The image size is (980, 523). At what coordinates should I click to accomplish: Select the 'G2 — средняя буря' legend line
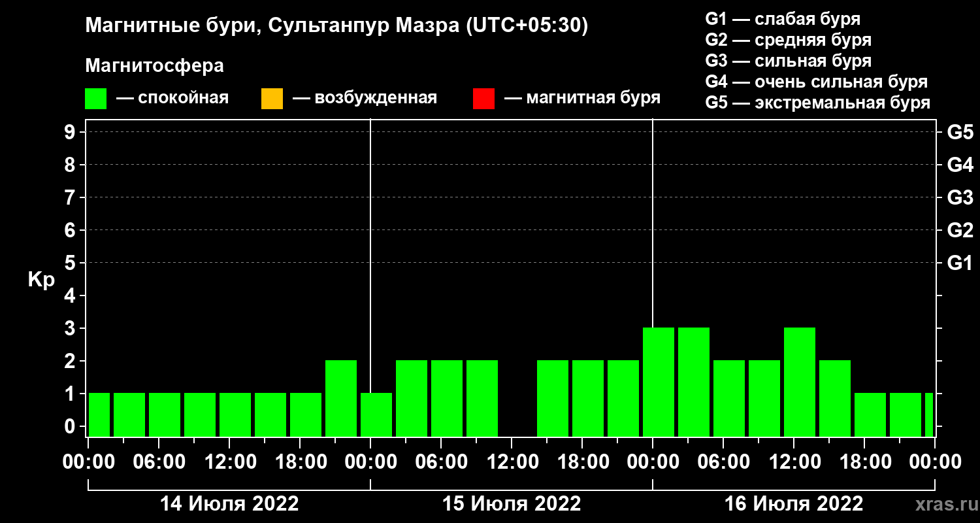(x=789, y=40)
